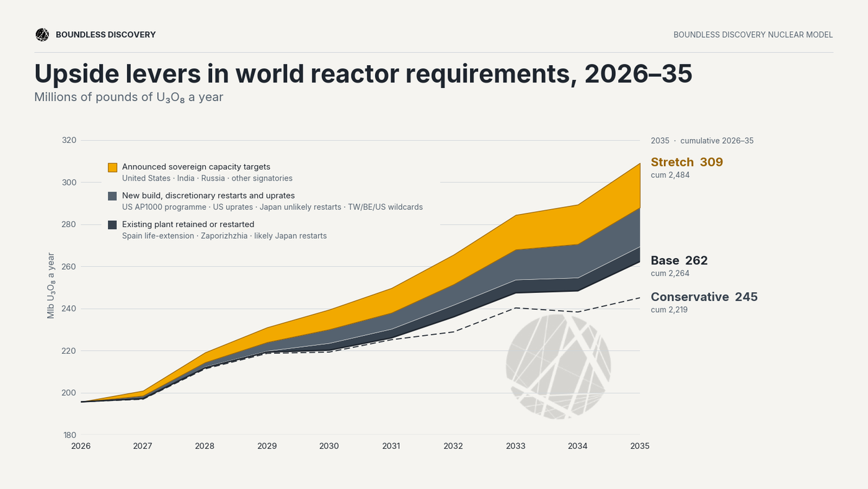This screenshot has width=868, height=489.
Task: Click the 2033 x-axis year label
Action: (x=516, y=446)
